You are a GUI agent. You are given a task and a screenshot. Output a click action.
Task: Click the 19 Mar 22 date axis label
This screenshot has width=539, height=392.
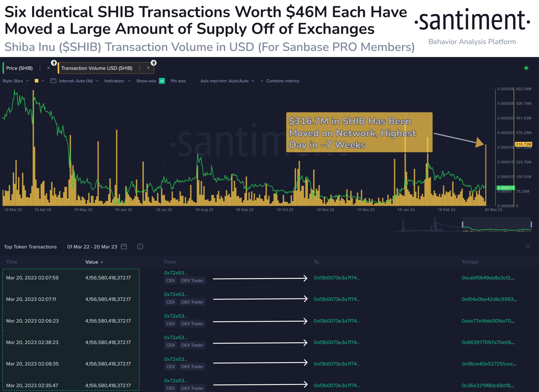(x=13, y=210)
